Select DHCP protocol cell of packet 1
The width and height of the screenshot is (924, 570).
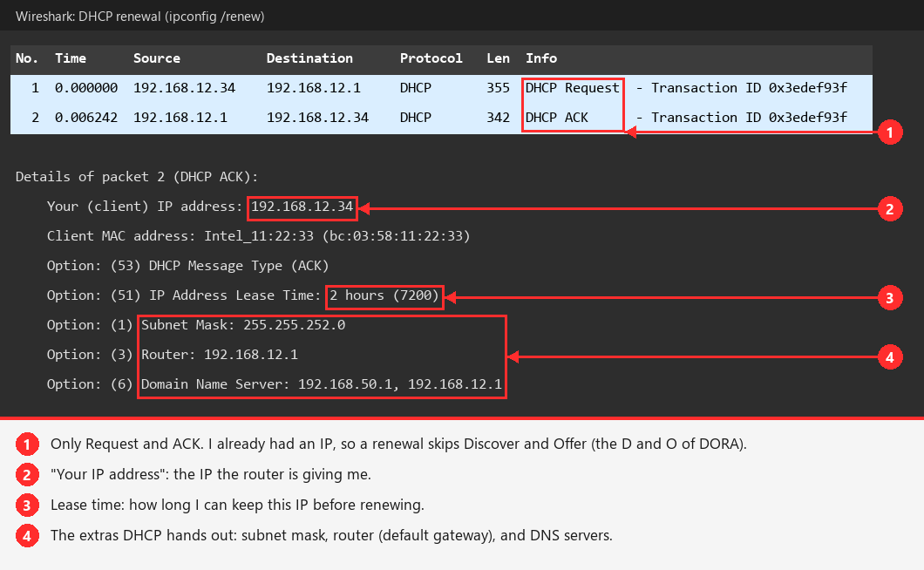pos(416,88)
